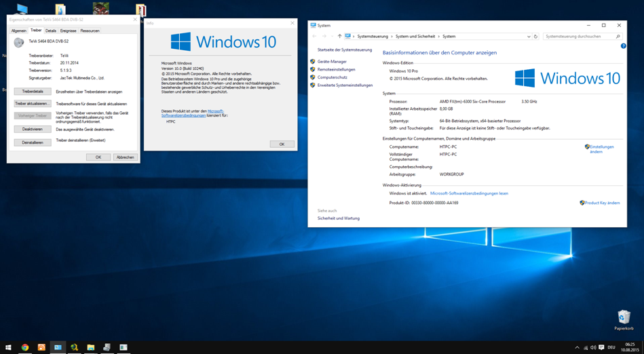The width and height of the screenshot is (644, 354).
Task: Click the product ID 00330-80000-00000-AA169
Action: click(x=435, y=203)
